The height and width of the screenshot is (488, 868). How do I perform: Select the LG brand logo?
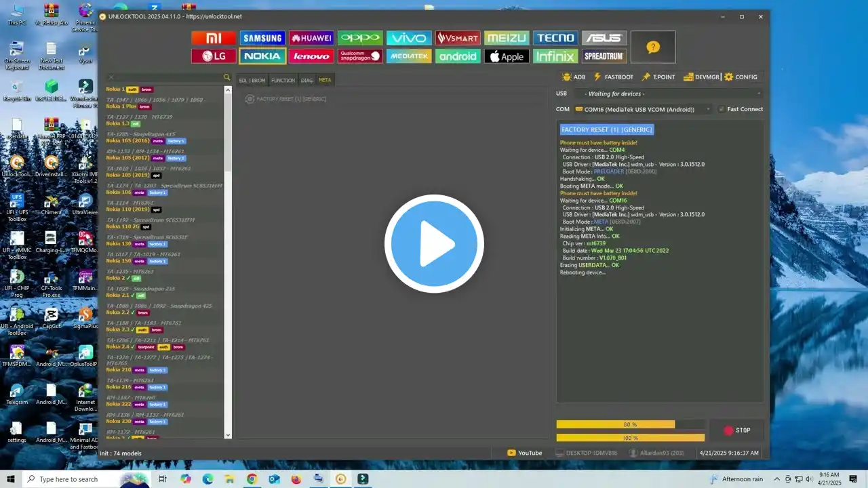tap(214, 56)
